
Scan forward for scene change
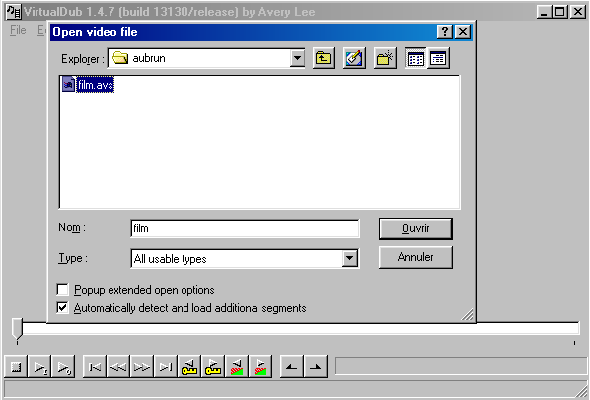click(x=260, y=367)
